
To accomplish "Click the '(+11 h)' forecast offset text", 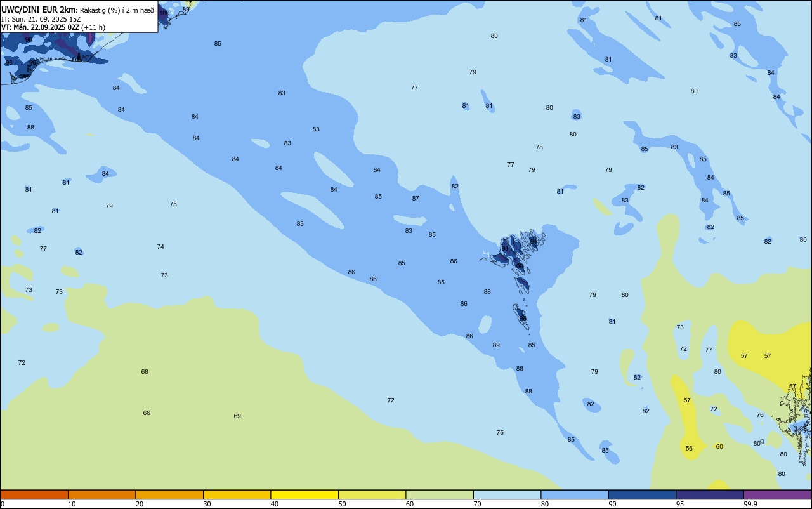I will pyautogui.click(x=93, y=27).
